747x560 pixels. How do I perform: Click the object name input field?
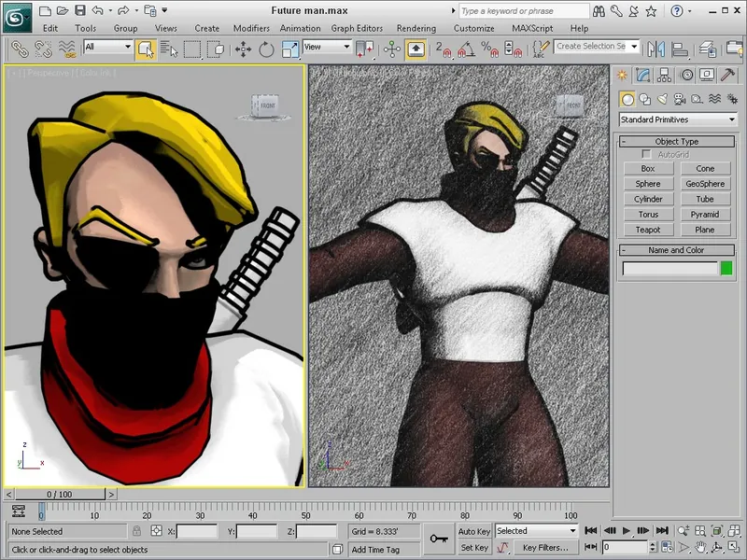pyautogui.click(x=669, y=269)
